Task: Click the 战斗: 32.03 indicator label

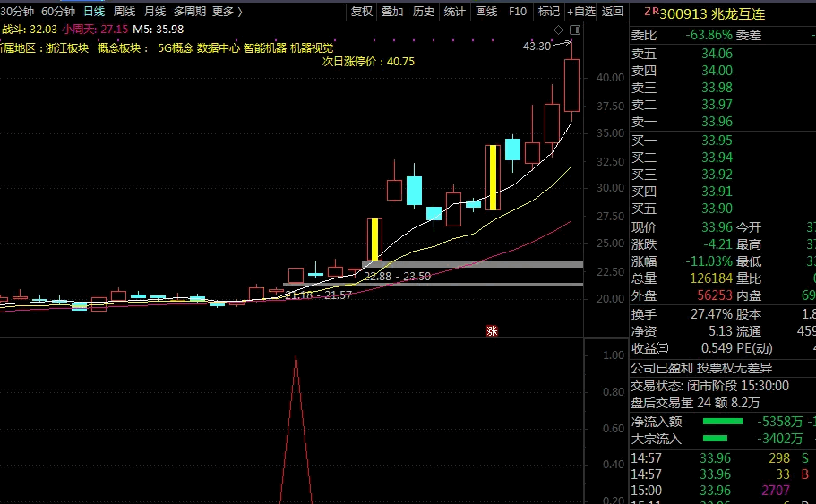Action: pos(29,30)
